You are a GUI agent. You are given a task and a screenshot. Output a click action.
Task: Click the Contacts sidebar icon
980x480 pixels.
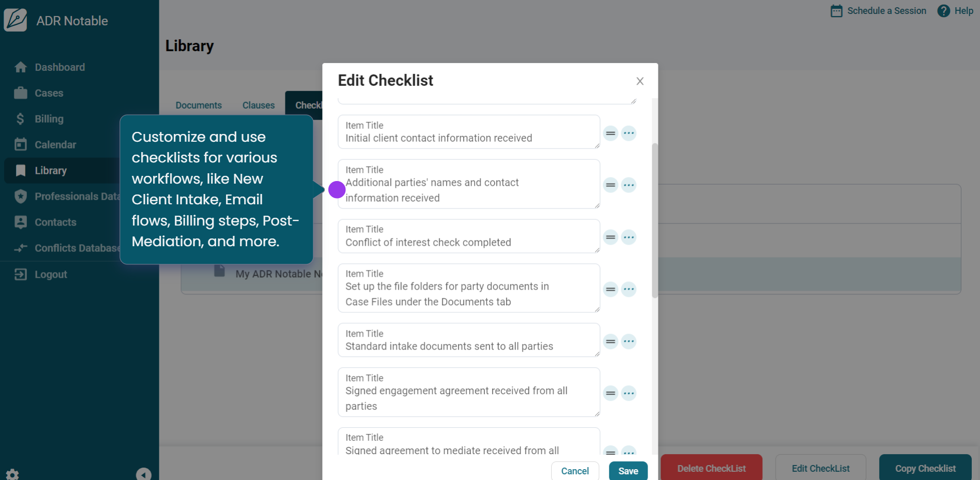(x=21, y=222)
